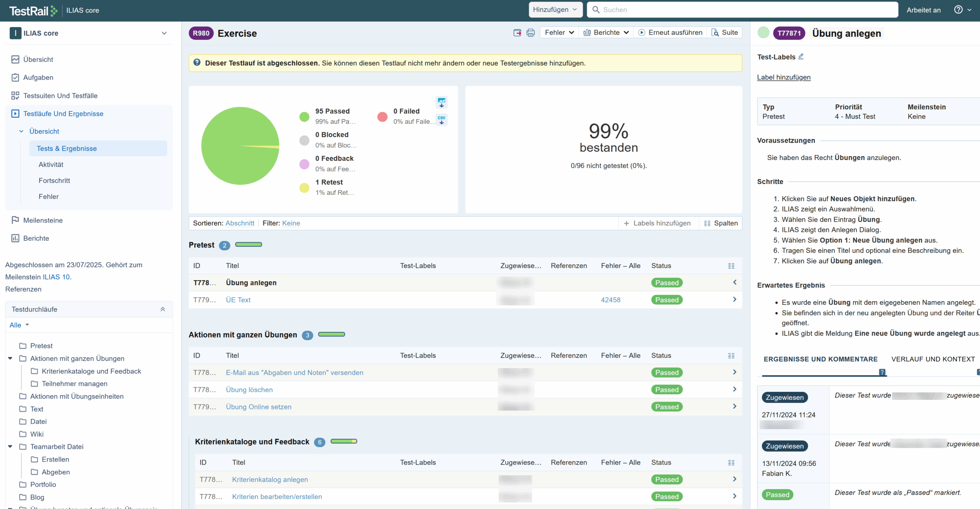This screenshot has height=509, width=980.
Task: Open the Hinzufügen dropdown
Action: 555,10
